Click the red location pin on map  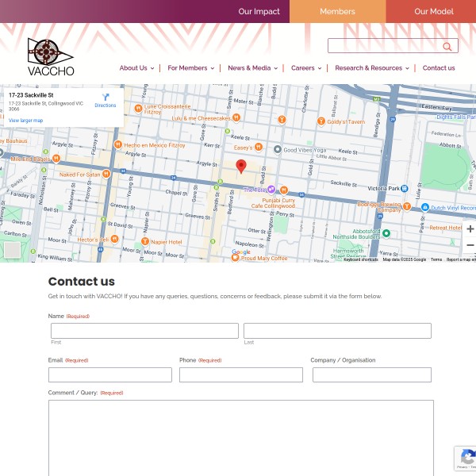(241, 167)
